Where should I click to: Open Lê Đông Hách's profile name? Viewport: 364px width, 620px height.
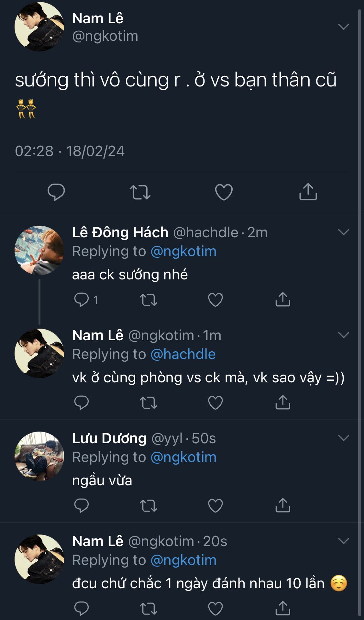[x=120, y=232]
